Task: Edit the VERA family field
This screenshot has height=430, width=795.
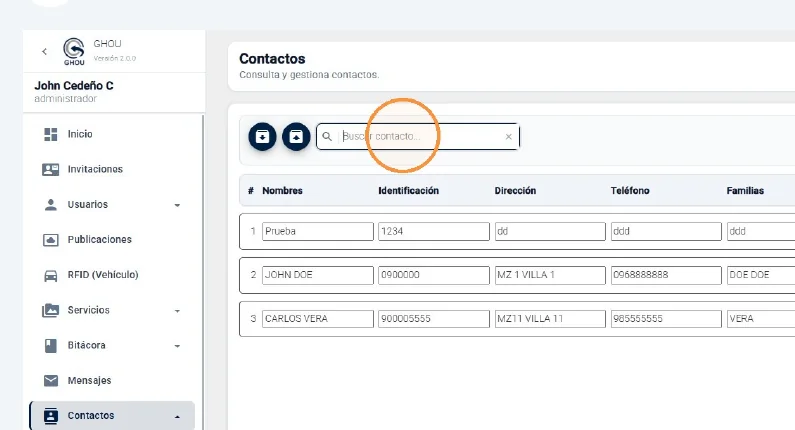Action: (761, 319)
